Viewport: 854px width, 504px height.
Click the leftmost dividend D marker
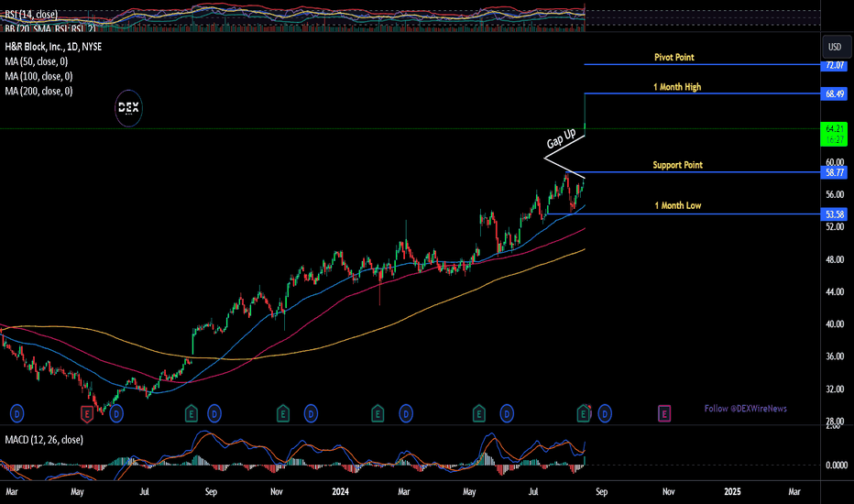(16, 414)
